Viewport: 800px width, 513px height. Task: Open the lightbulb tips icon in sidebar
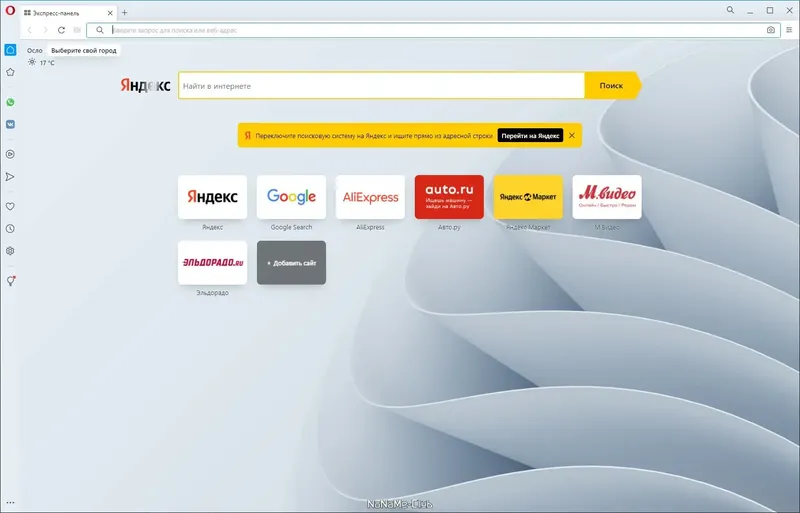coord(10,281)
